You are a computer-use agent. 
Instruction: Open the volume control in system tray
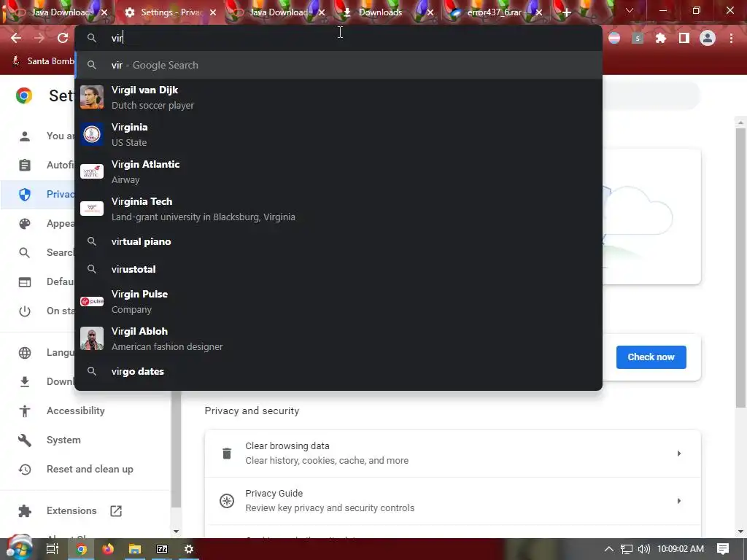click(x=644, y=549)
